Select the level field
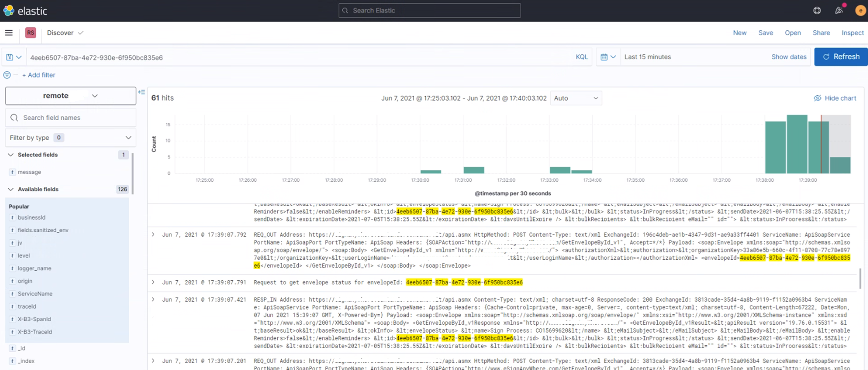The width and height of the screenshot is (868, 370). tap(24, 256)
